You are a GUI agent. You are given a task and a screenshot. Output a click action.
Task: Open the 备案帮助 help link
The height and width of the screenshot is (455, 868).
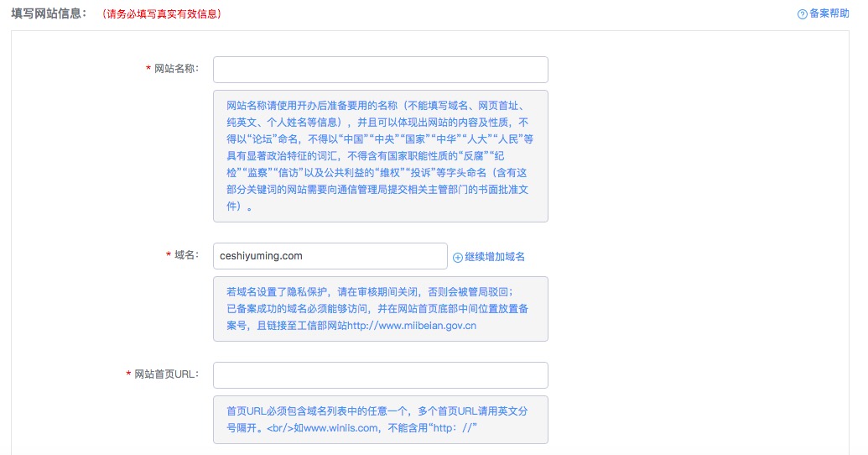pyautogui.click(x=829, y=14)
